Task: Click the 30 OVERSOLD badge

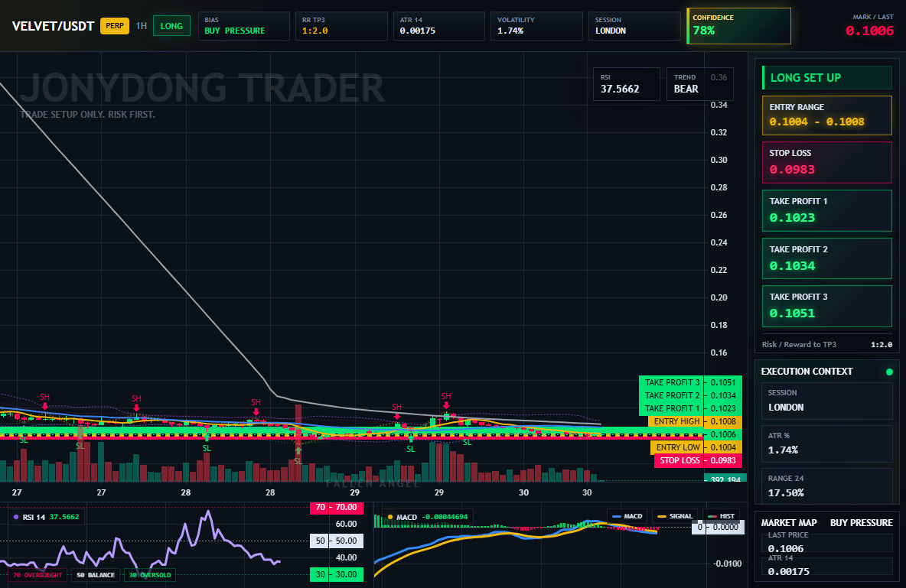Action: [x=150, y=575]
